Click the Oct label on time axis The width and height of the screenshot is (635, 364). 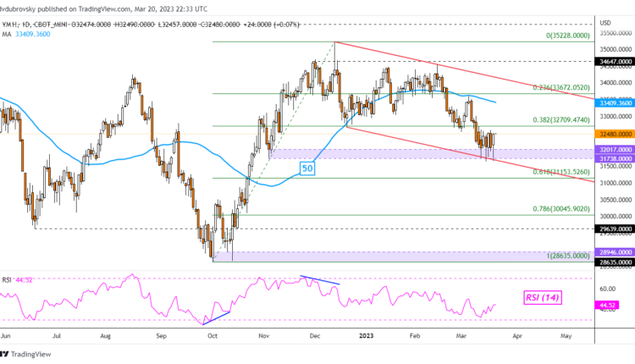(213, 335)
